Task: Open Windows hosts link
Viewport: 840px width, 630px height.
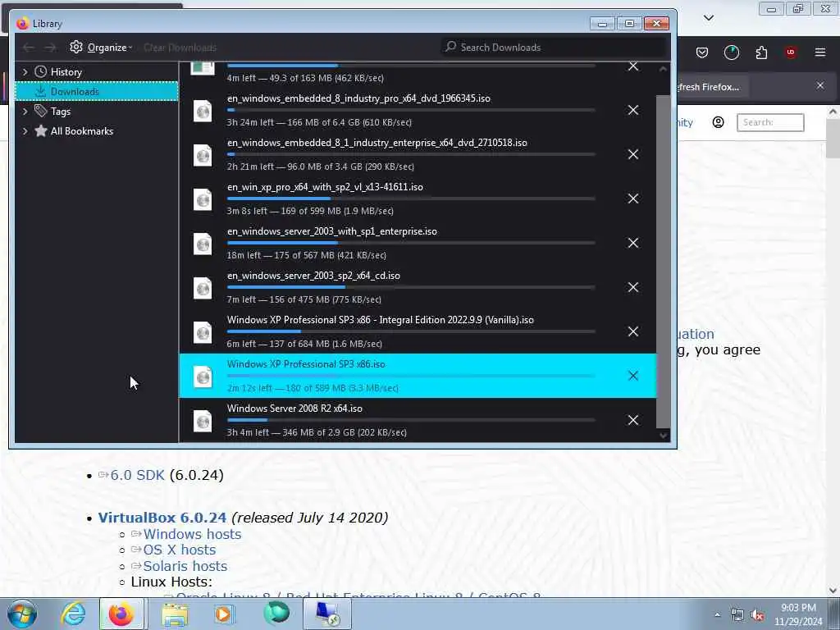Action: [x=192, y=534]
